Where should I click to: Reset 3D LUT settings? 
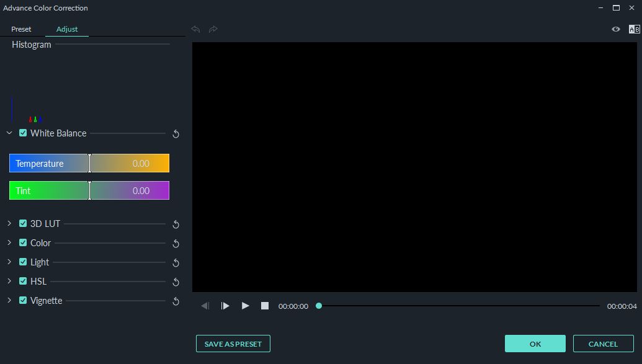pyautogui.click(x=176, y=224)
